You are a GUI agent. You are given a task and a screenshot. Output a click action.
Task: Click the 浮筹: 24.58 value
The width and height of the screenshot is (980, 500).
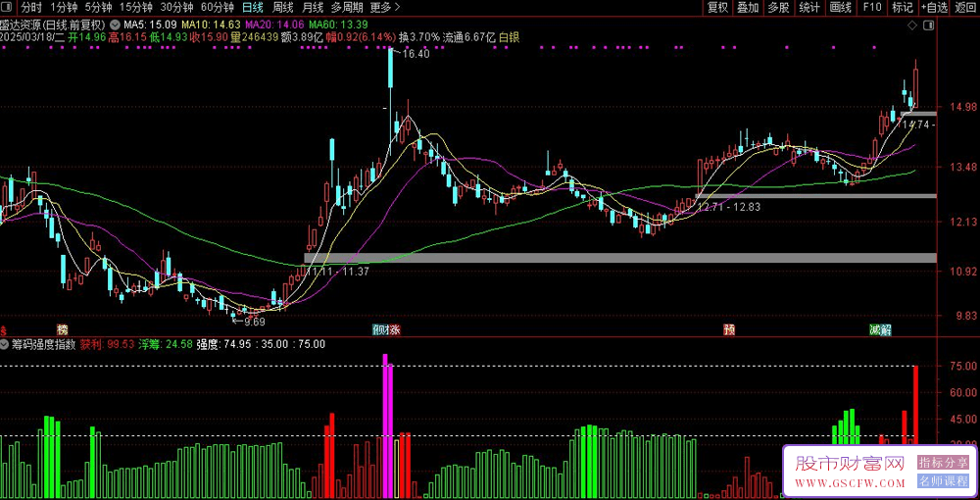tap(165, 344)
